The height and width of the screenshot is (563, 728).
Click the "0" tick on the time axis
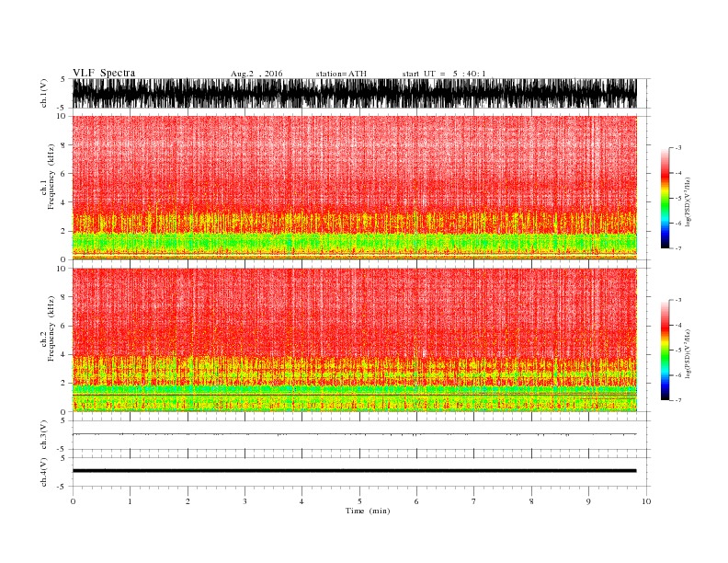pos(73,501)
